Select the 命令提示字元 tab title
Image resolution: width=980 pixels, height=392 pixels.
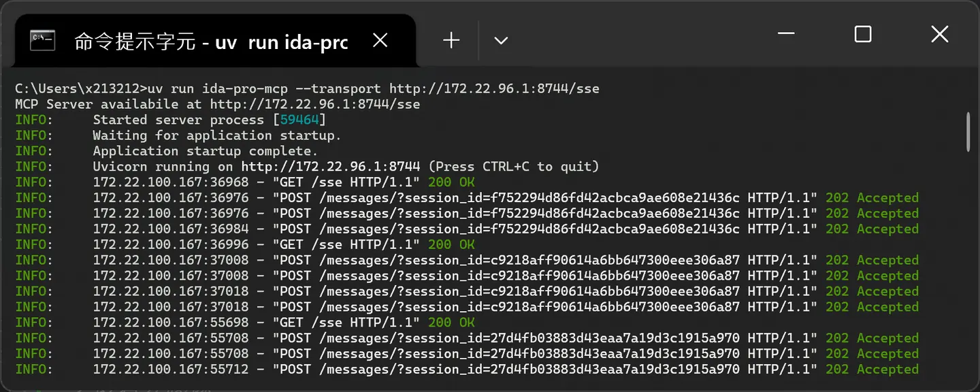click(211, 42)
